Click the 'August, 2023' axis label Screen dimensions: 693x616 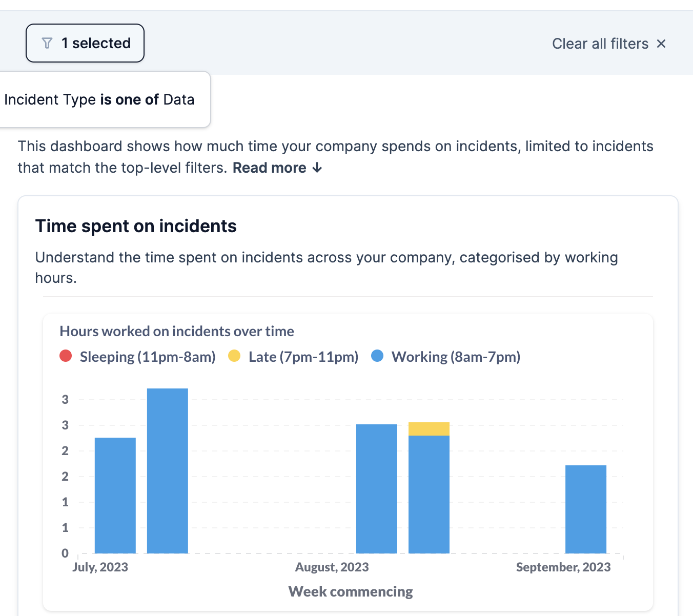(332, 567)
